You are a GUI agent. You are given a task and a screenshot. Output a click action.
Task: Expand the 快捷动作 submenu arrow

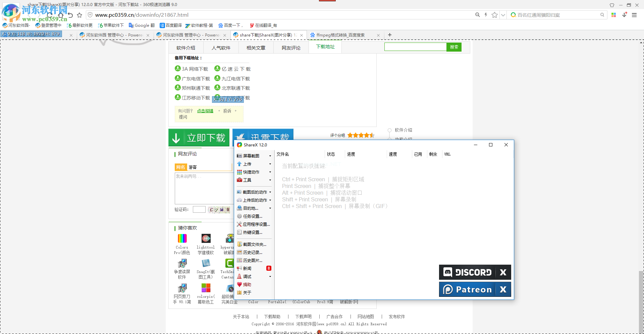270,172
